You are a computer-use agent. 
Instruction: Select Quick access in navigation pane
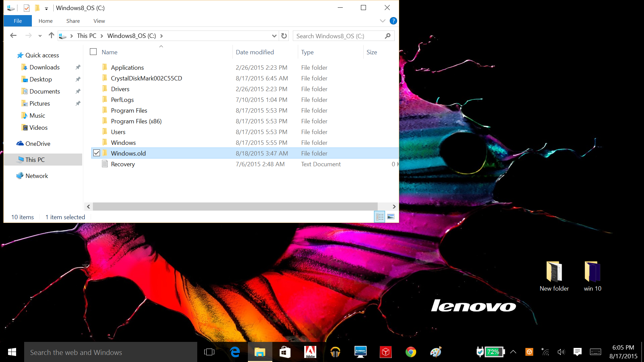42,55
